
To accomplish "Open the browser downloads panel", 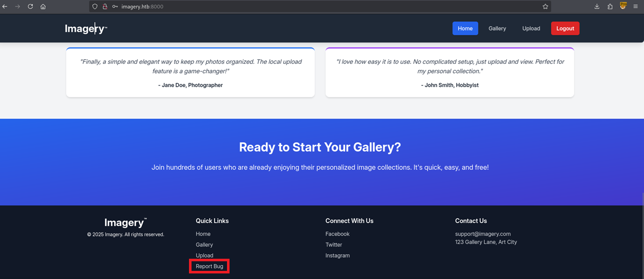I will point(597,7).
